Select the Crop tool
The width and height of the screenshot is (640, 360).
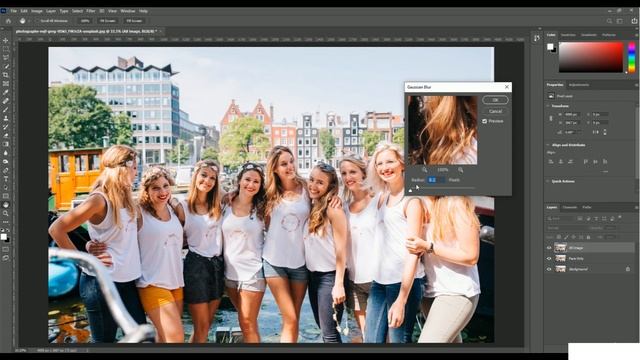click(x=6, y=75)
